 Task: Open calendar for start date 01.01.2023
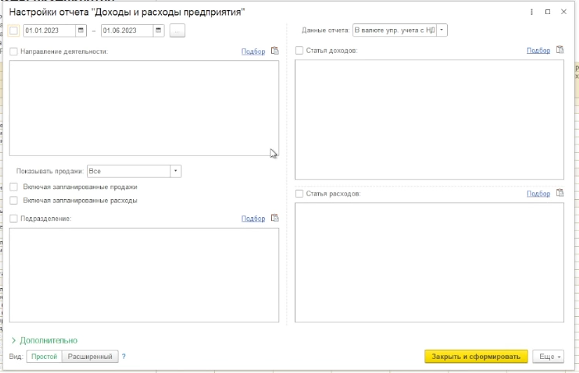81,30
